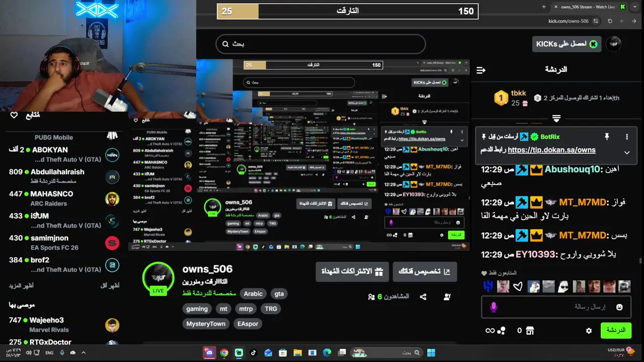This screenshot has height=362, width=644.
Task: Open samimjnon EA Sports FC 26 channel
Action: 64,243
